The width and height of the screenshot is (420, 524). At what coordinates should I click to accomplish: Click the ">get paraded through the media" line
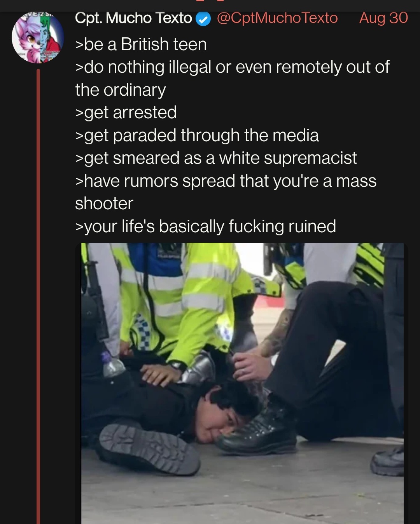pos(197,135)
